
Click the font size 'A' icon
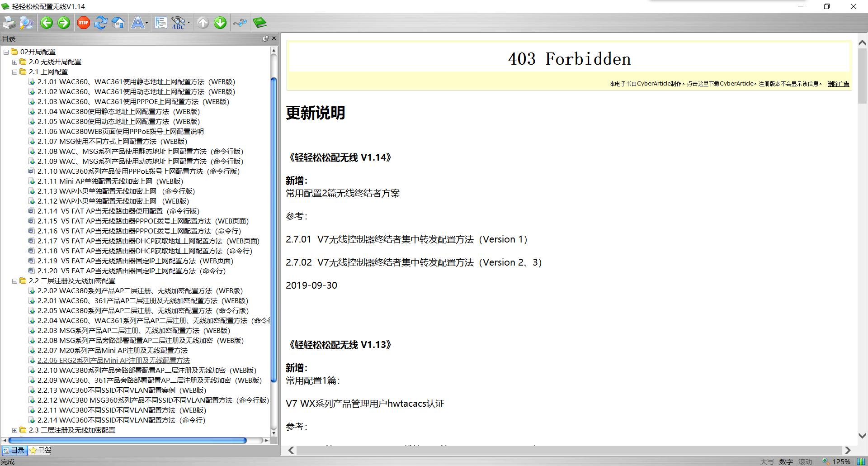(137, 23)
